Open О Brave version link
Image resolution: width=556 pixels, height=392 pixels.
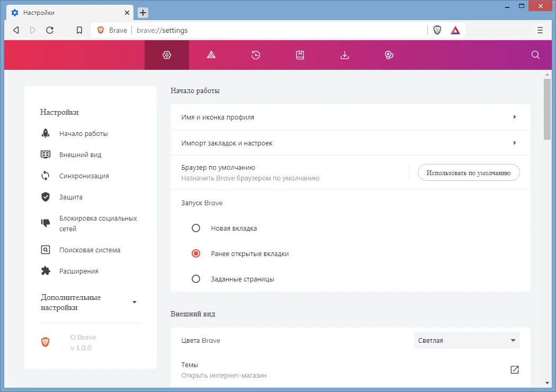pyautogui.click(x=83, y=342)
